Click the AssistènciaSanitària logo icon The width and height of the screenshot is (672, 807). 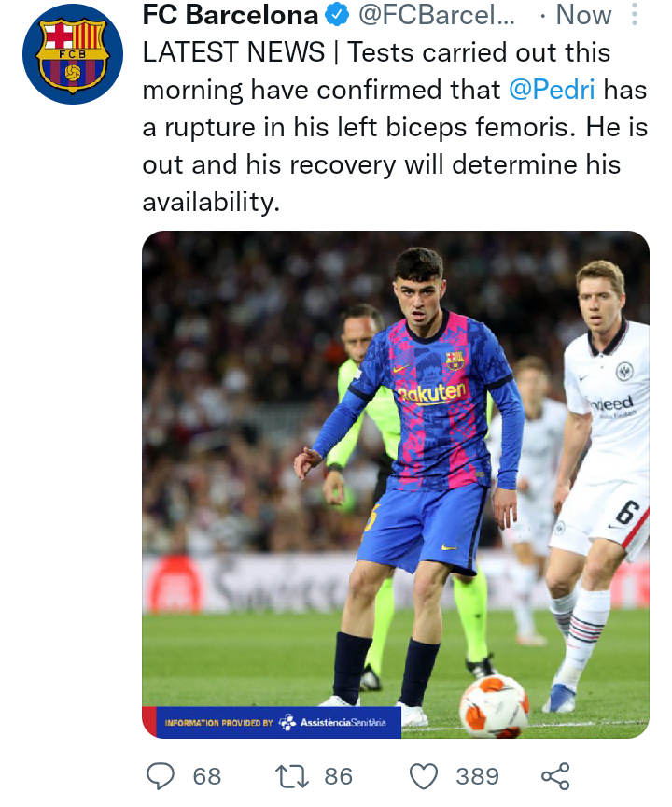tap(287, 722)
